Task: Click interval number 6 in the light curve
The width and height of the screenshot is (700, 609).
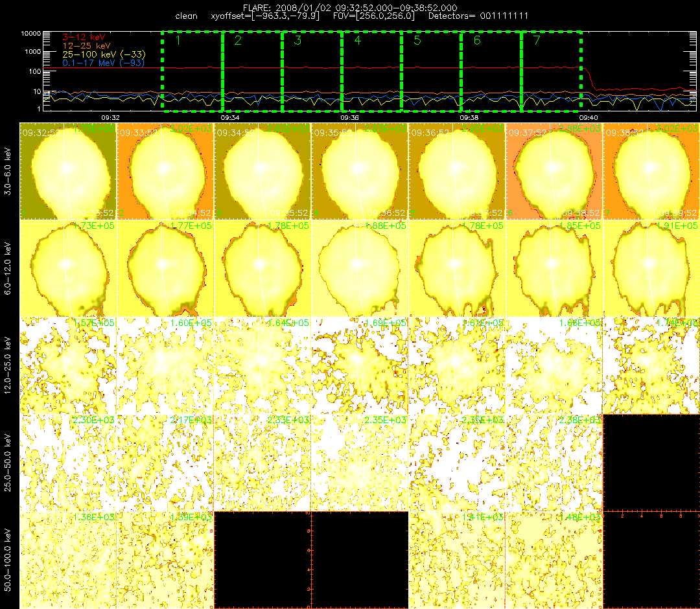Action: [x=477, y=40]
